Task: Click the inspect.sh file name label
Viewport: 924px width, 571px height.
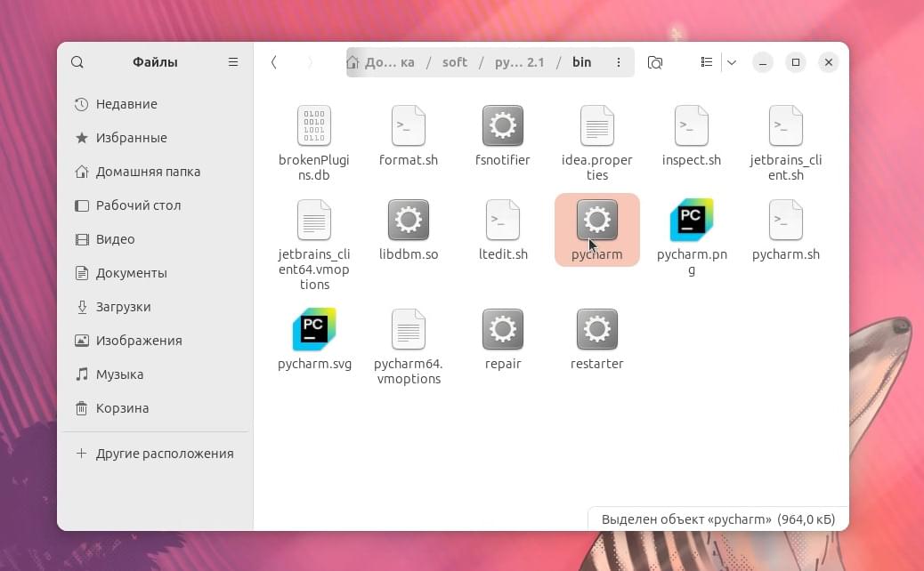Action: [692, 160]
